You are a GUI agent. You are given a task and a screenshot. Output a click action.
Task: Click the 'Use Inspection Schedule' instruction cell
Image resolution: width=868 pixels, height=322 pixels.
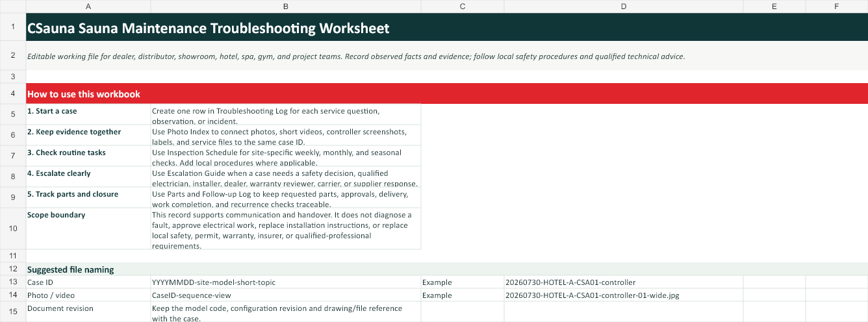[286, 156]
